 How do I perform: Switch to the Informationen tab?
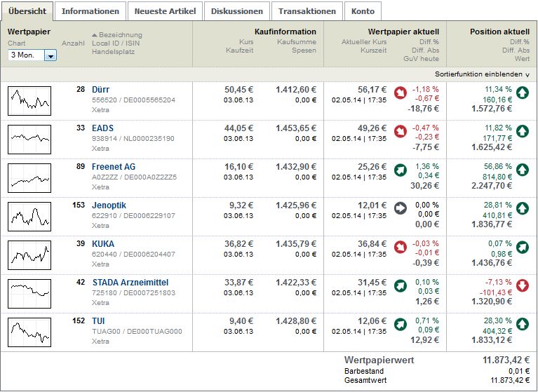(x=90, y=11)
